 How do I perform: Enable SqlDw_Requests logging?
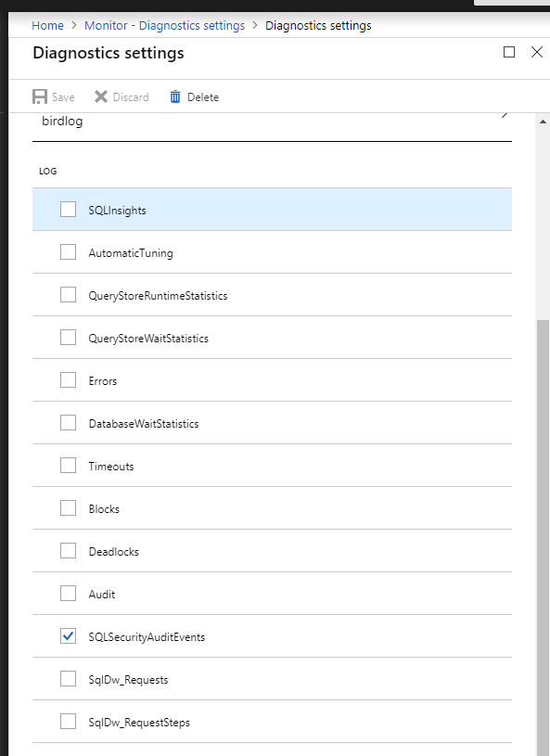[x=68, y=678]
